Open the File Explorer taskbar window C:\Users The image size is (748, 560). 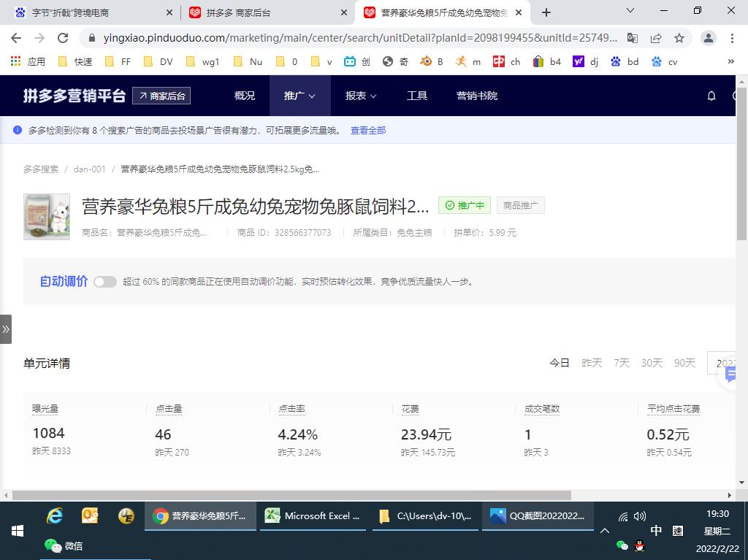tap(425, 515)
